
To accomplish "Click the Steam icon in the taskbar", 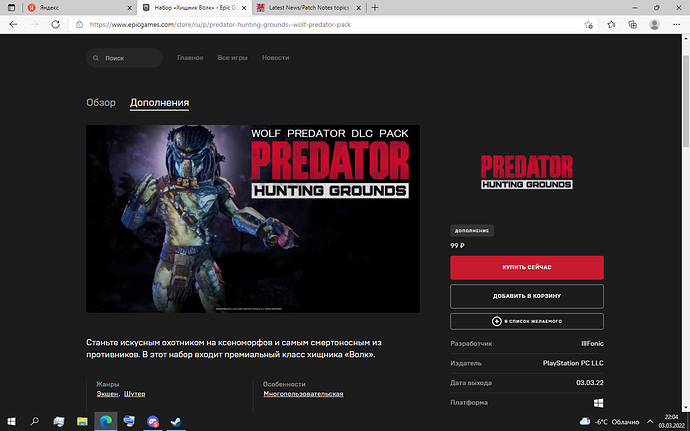I will coord(175,421).
